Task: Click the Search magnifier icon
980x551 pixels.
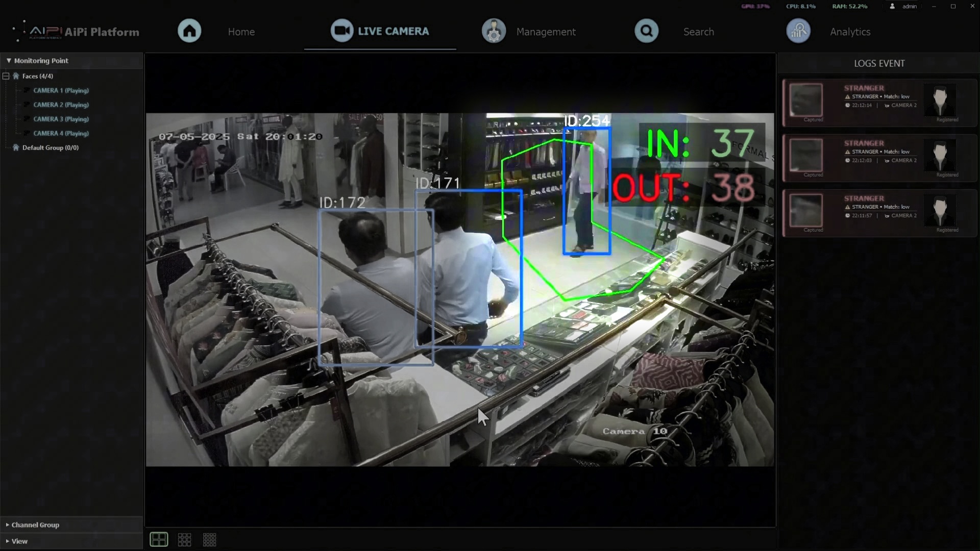Action: pos(646,31)
